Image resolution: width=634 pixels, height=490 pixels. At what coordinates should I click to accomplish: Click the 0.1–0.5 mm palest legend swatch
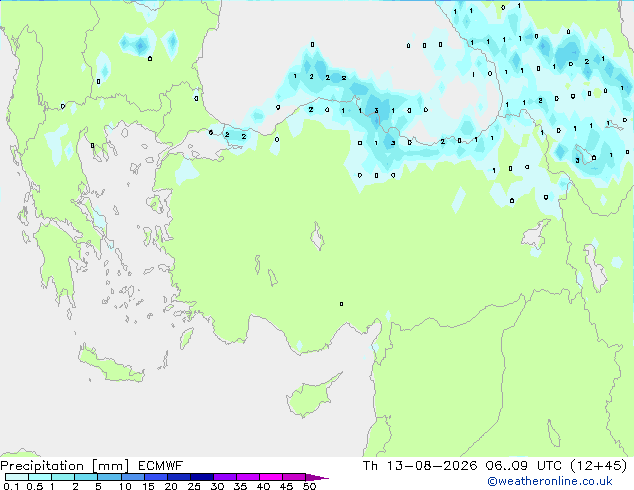coord(17,477)
